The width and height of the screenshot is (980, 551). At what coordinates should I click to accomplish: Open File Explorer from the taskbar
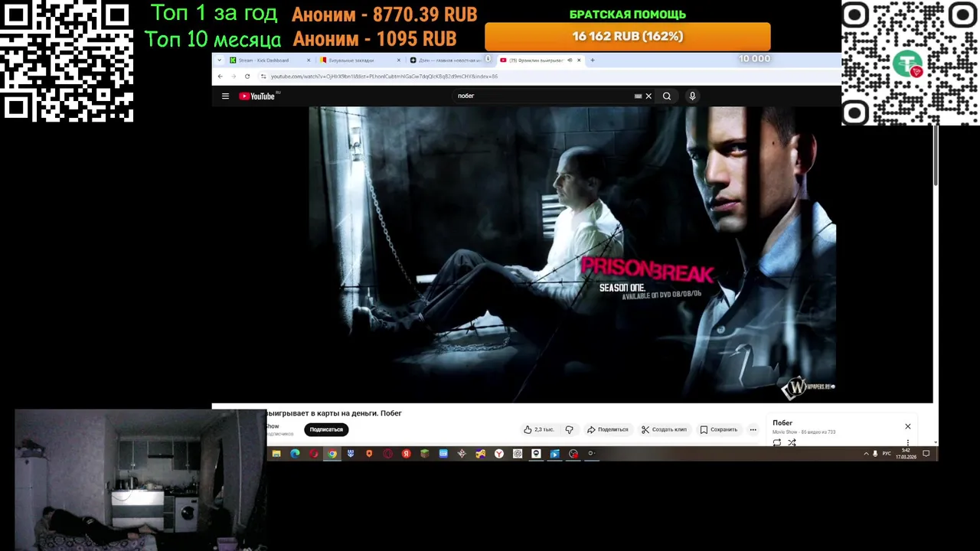click(x=276, y=454)
